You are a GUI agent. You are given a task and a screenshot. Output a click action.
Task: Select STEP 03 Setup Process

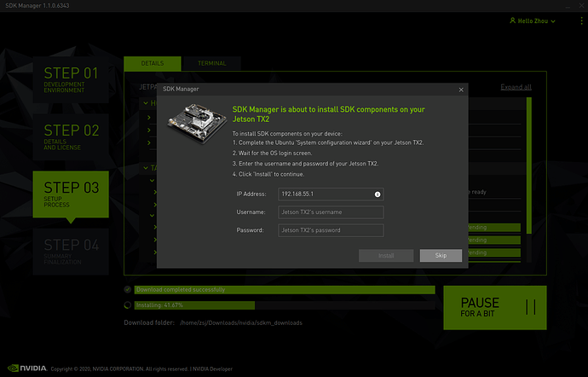tap(71, 194)
